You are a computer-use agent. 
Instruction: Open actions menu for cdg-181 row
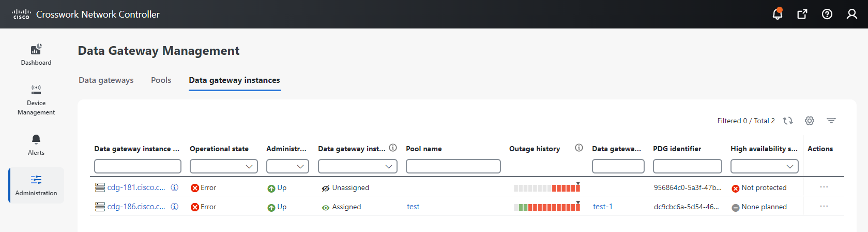point(824,187)
